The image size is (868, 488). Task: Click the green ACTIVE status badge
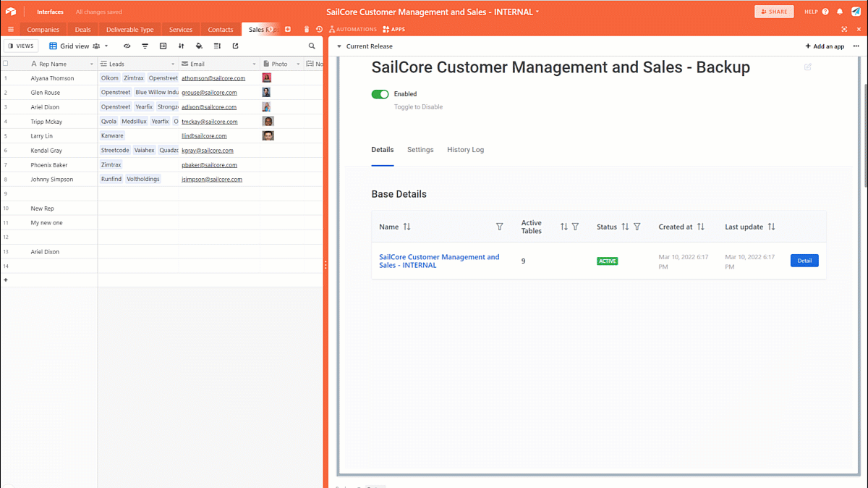point(607,261)
